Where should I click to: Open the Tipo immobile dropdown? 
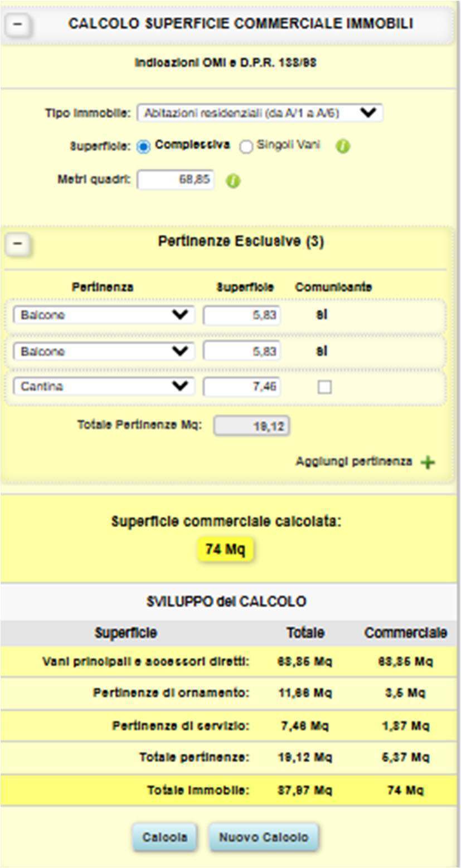[x=260, y=113]
